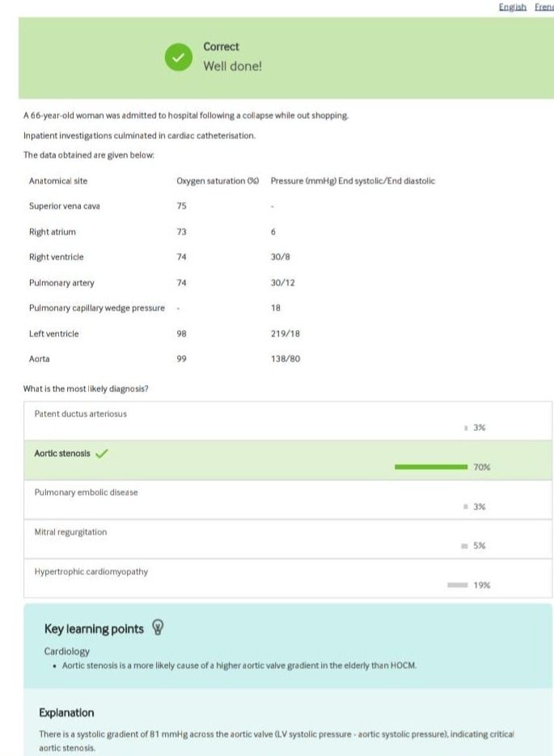Pick the Mitral regurgitation answer
554x756 pixels.
pos(70,532)
